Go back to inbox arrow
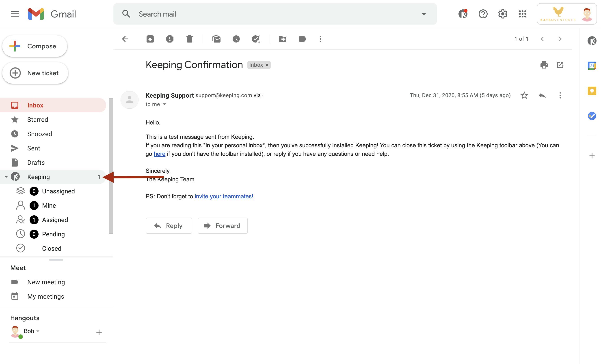The width and height of the screenshot is (601, 364). [x=125, y=39]
